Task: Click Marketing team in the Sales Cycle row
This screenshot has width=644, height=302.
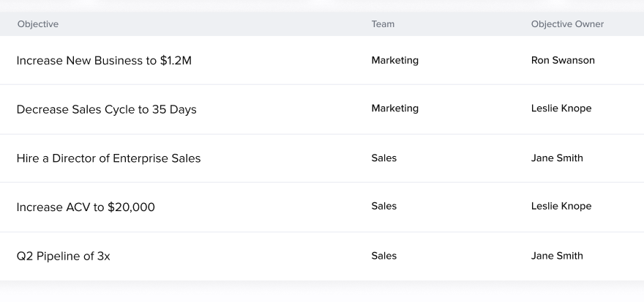Action: (394, 108)
